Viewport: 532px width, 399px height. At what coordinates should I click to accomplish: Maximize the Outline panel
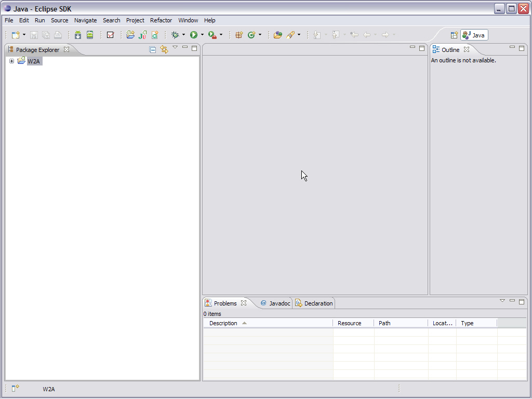point(522,48)
